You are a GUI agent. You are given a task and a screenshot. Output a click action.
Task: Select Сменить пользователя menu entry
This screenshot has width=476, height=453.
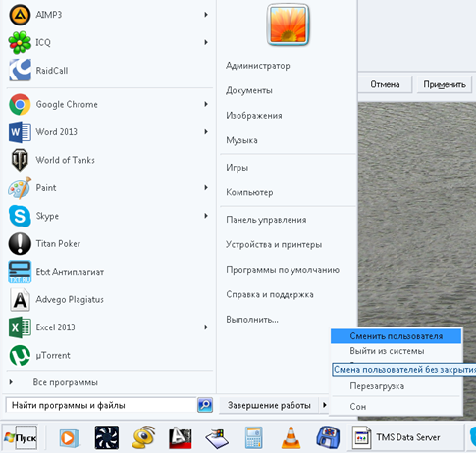[x=396, y=336]
